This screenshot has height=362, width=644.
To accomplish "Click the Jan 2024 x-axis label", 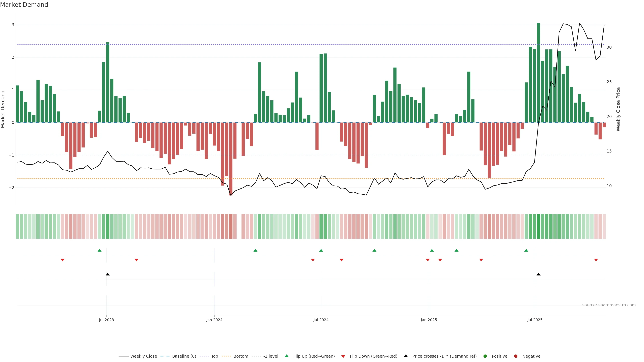I will [214, 320].
